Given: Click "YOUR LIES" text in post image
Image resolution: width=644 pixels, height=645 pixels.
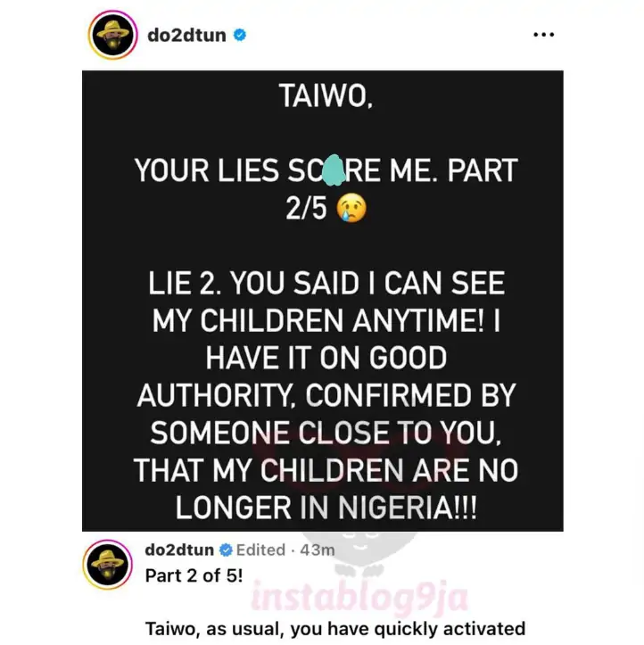Looking at the screenshot, I should point(207,170).
